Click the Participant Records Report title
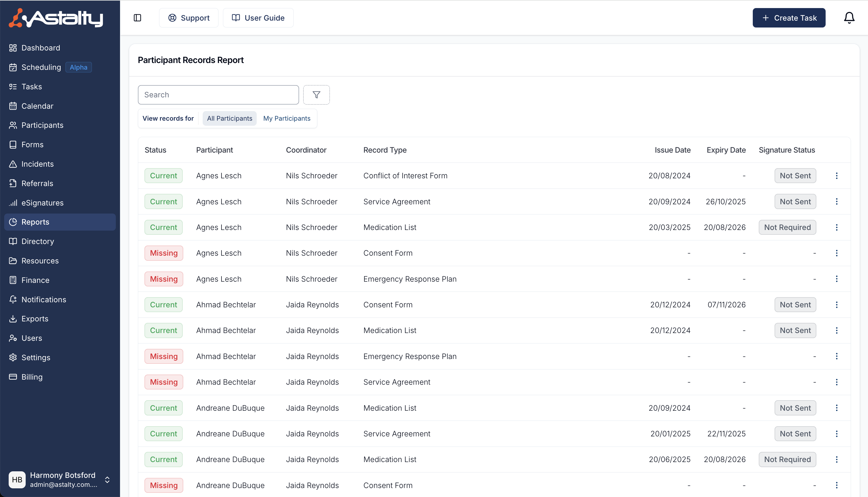This screenshot has height=497, width=868. click(191, 60)
